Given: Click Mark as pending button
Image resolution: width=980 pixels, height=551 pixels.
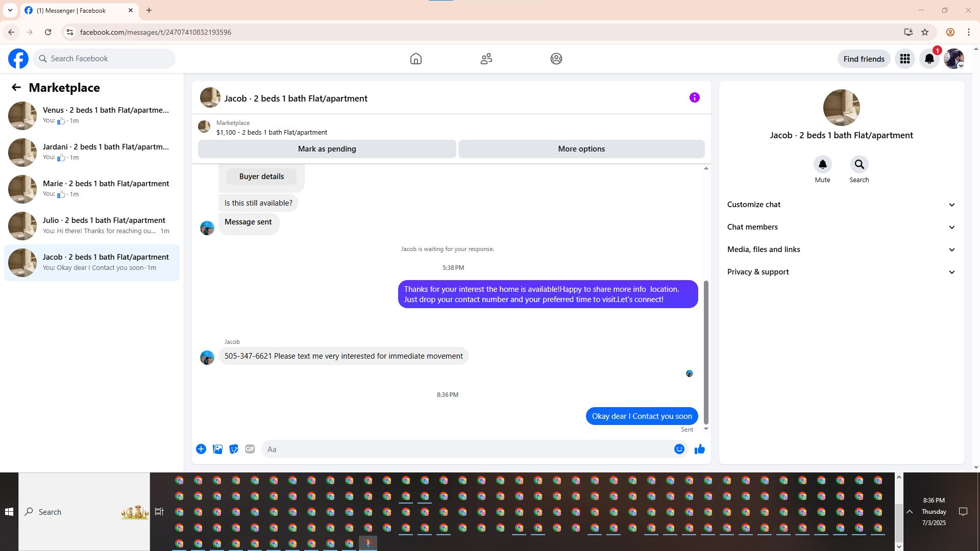Looking at the screenshot, I should tap(327, 149).
